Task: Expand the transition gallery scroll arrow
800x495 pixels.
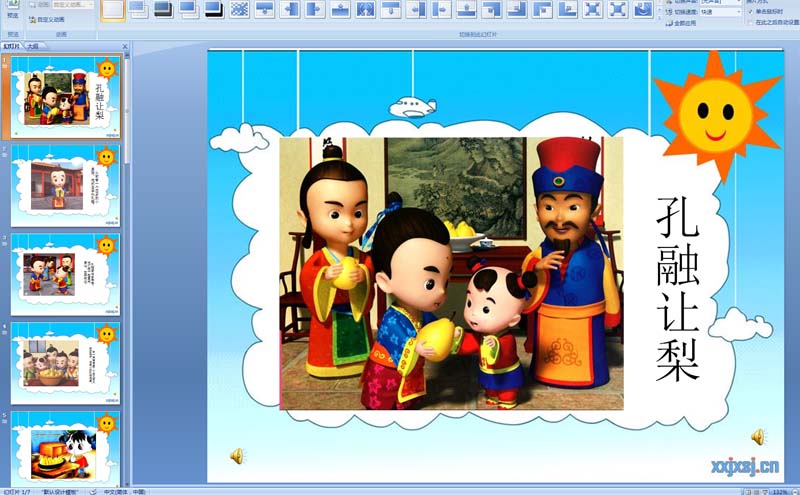Action: pyautogui.click(x=659, y=16)
